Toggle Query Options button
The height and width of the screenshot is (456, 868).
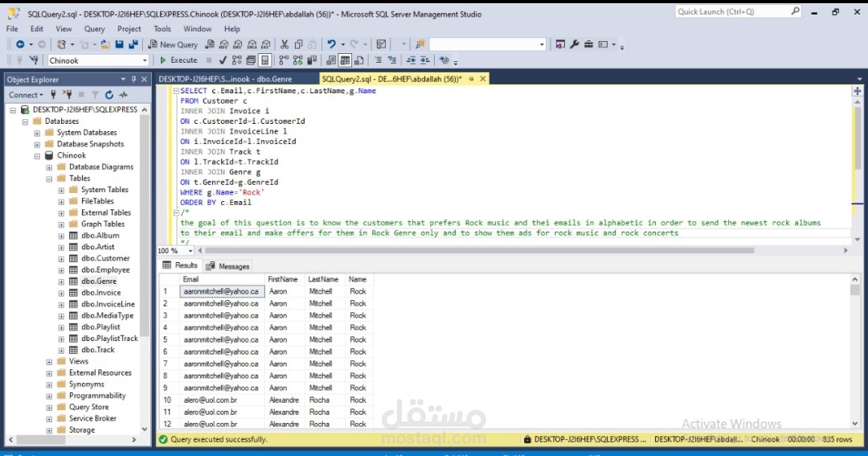pyautogui.click(x=251, y=60)
